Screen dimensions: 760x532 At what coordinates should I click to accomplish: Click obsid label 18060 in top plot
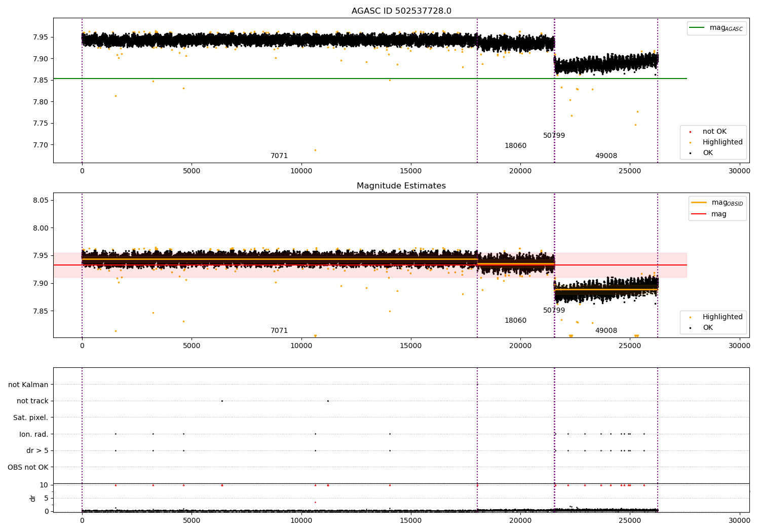(x=515, y=146)
